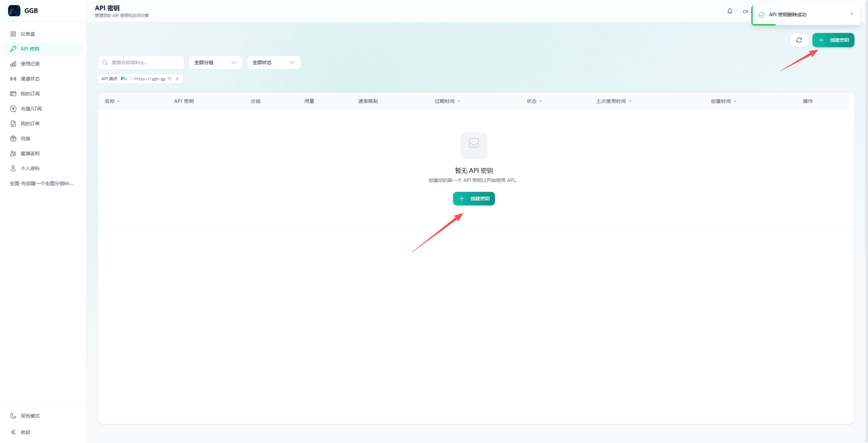Click the 暂无 API 密钥 empty message
The width and height of the screenshot is (868, 443).
(x=474, y=171)
